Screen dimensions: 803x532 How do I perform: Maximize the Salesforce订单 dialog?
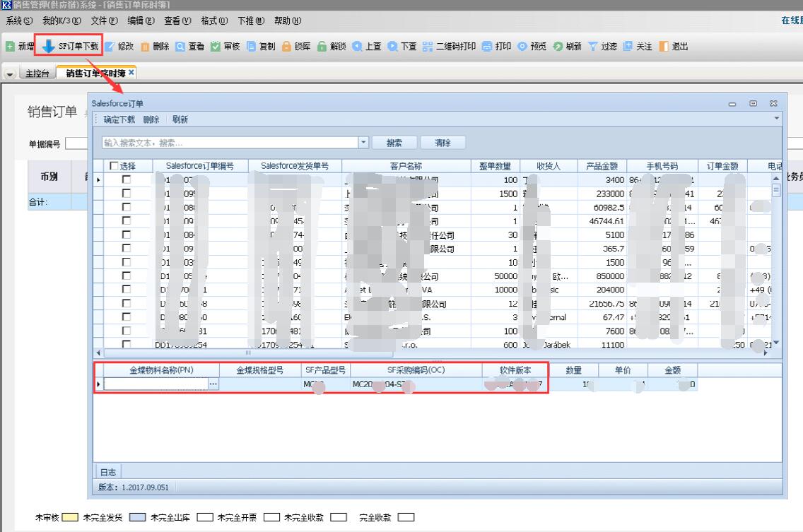tap(754, 103)
